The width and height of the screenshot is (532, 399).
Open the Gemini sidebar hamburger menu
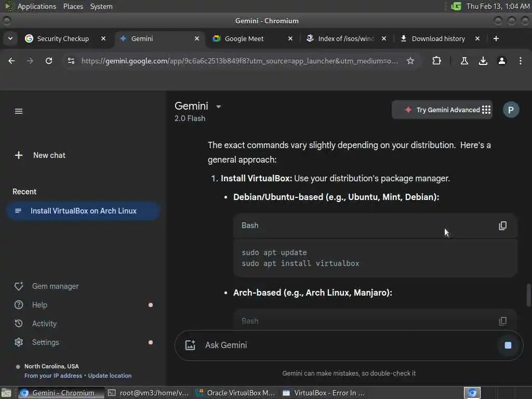pos(19,111)
